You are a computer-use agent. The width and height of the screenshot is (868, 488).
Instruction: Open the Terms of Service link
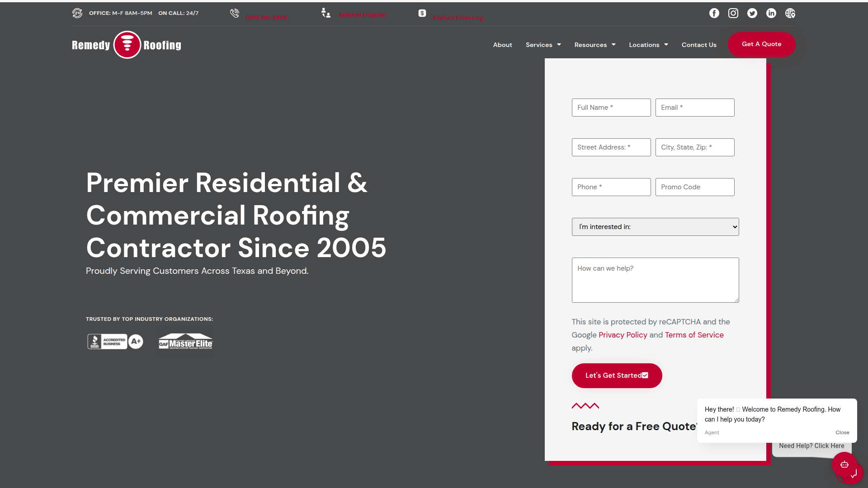694,335
